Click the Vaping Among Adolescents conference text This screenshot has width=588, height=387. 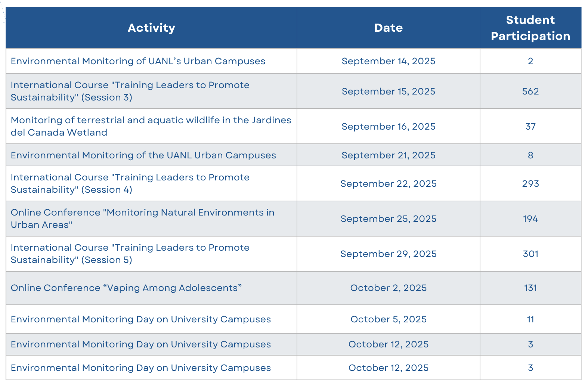(126, 288)
